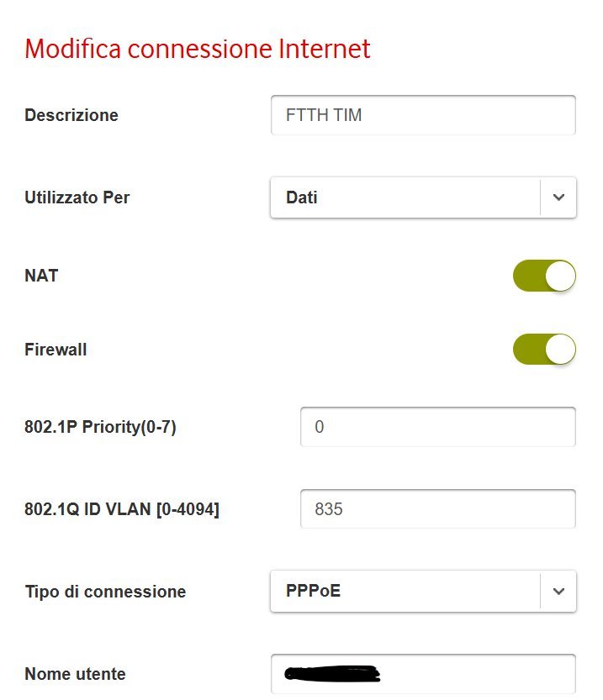603x700 pixels.
Task: Click the Descrizione field containing FTTH TIM
Action: click(x=422, y=115)
